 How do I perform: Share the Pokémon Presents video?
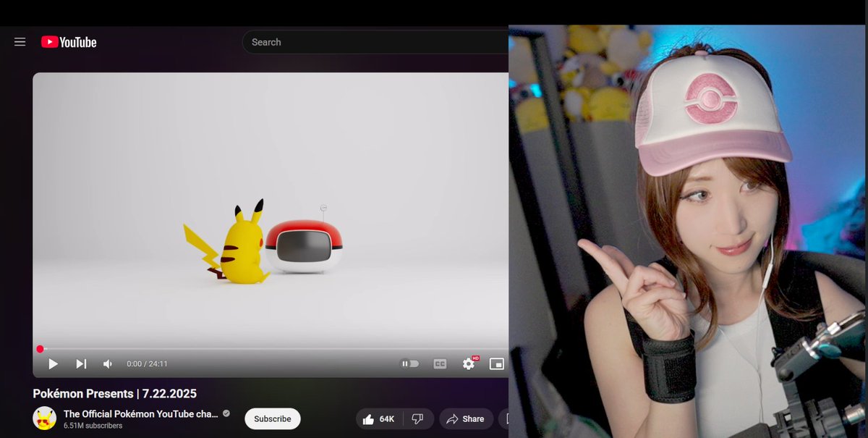[466, 419]
